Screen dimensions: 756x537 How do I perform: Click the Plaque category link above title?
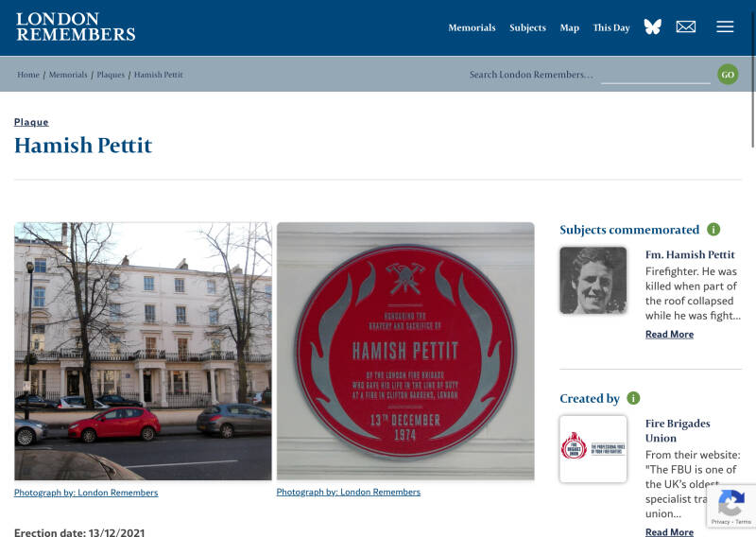pos(31,122)
